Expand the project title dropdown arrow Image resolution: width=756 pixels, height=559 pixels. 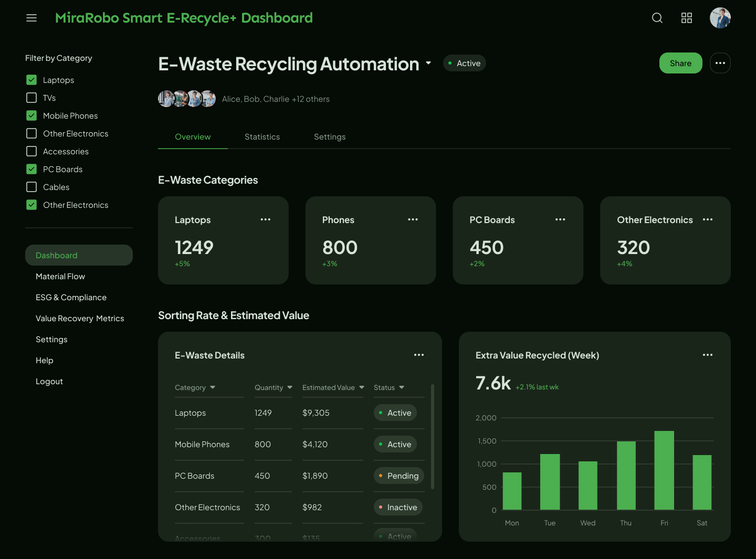[428, 63]
